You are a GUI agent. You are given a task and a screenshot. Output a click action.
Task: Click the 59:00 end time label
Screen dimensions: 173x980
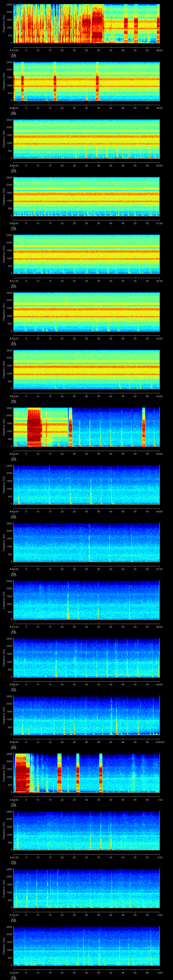[x=160, y=684]
